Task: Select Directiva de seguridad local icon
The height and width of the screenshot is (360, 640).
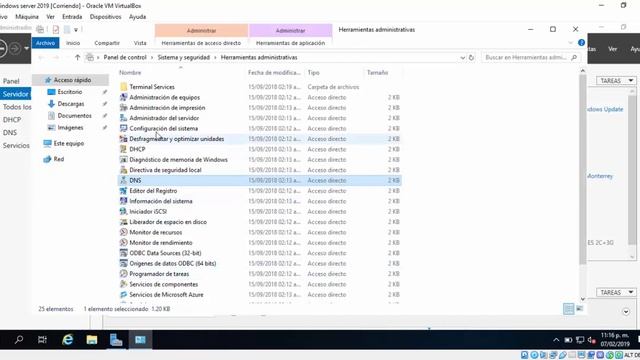Action: tap(124, 170)
